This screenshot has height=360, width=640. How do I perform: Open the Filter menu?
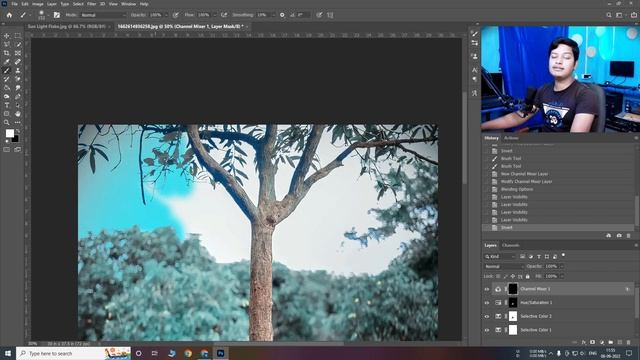coord(91,4)
